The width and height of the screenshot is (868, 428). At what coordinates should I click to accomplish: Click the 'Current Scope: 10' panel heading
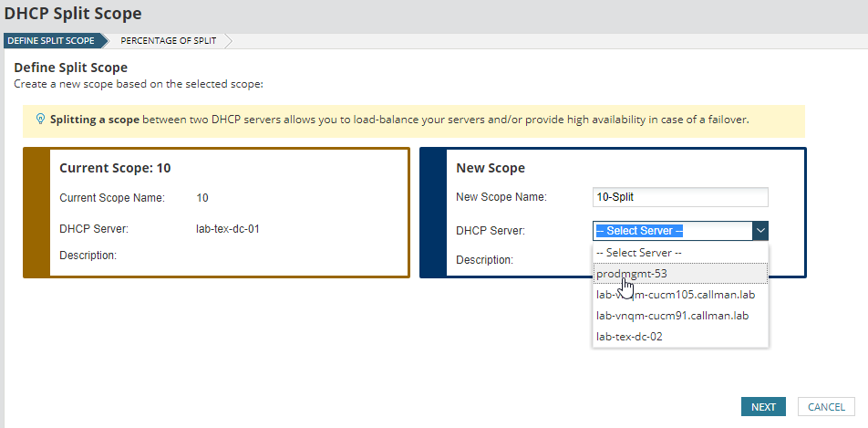(115, 168)
